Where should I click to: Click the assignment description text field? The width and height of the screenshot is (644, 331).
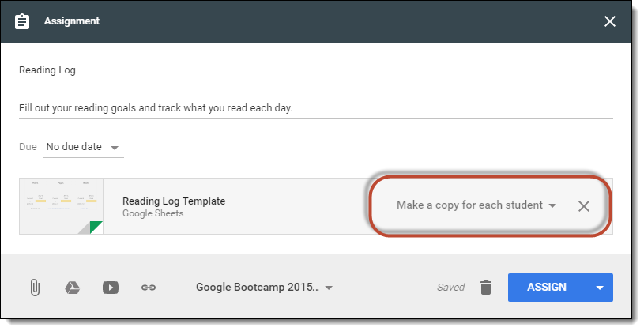pyautogui.click(x=316, y=108)
